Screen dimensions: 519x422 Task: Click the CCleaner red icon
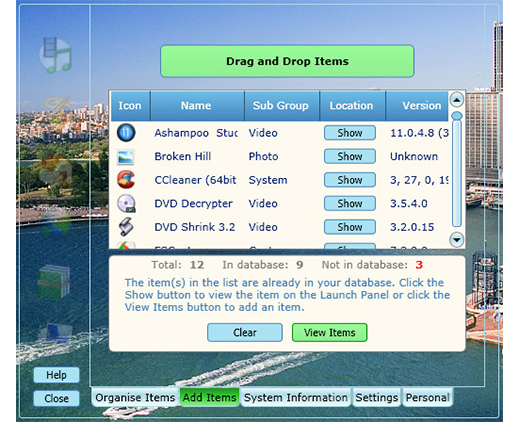point(126,179)
